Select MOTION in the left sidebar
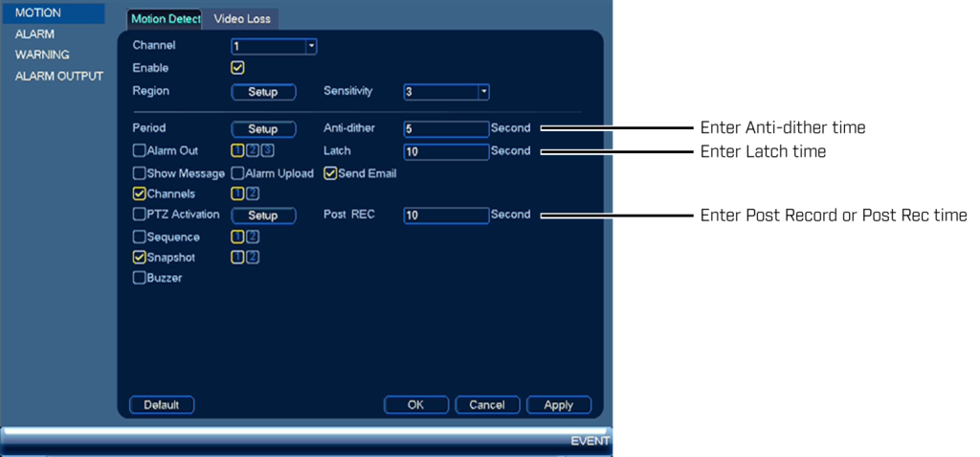 [x=54, y=13]
